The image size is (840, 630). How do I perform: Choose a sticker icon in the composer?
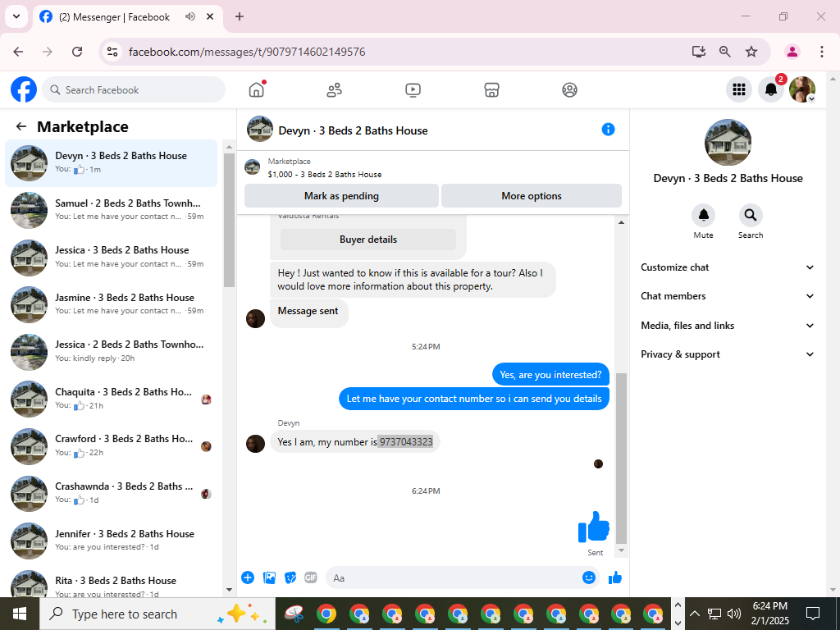pos(290,577)
